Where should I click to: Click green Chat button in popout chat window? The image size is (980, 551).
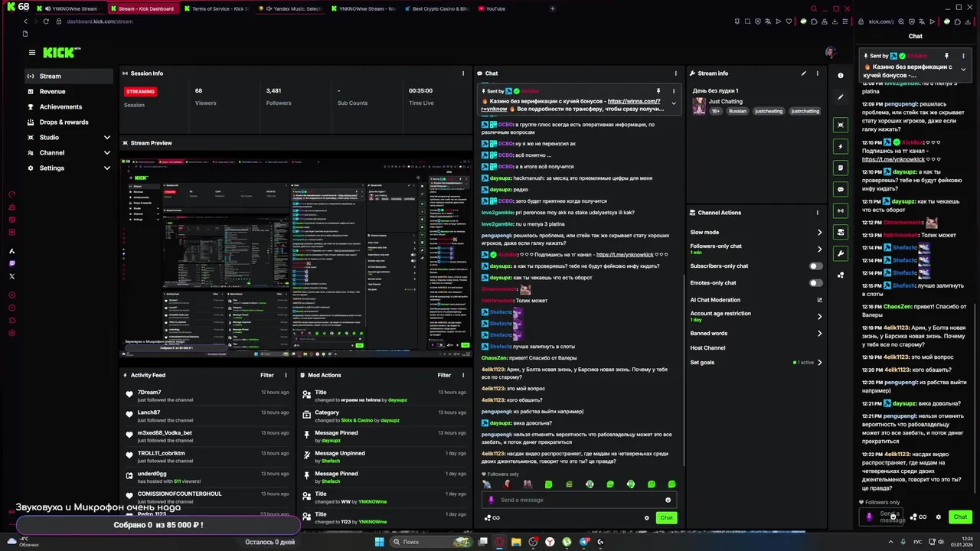tap(960, 517)
